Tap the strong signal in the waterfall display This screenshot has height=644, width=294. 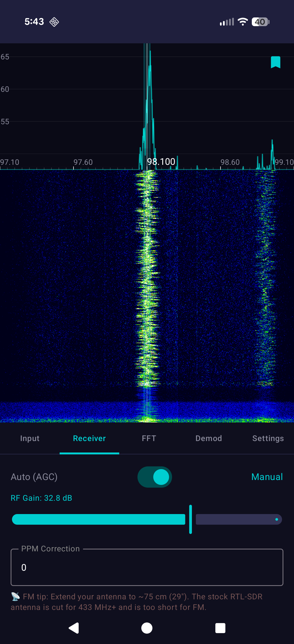(147, 278)
